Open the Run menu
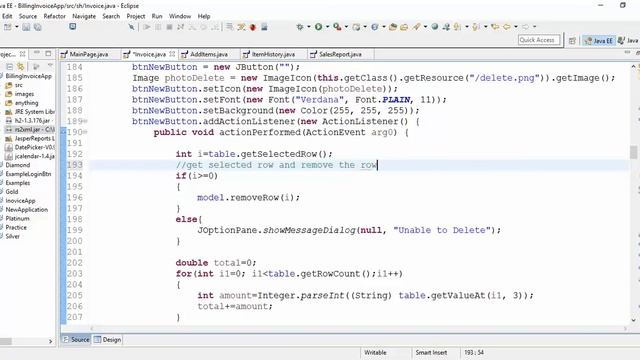640x360 pixels. tap(157, 16)
